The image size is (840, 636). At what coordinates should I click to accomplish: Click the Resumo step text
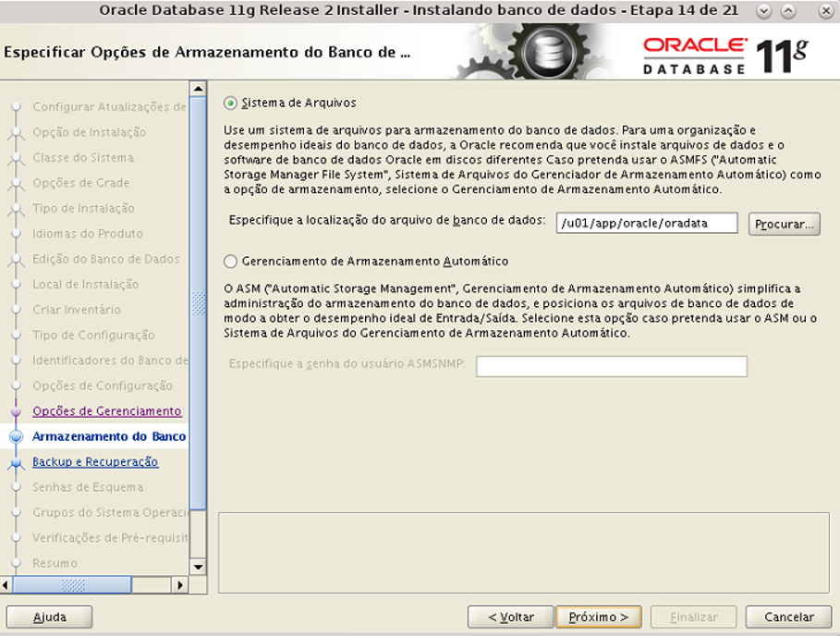pyautogui.click(x=55, y=563)
